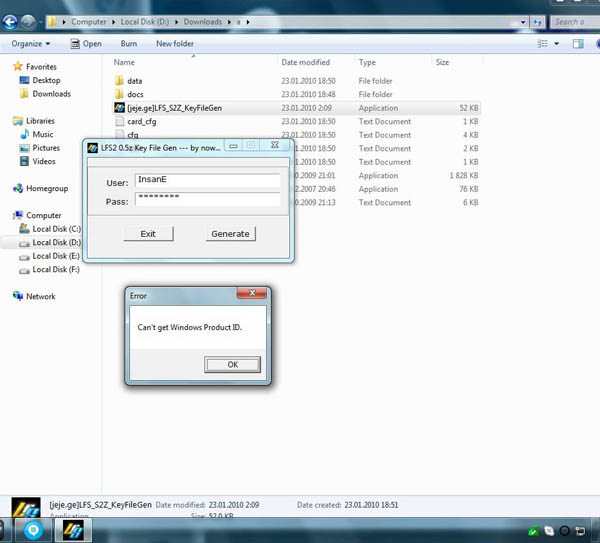Minimize the LFS2 Key File Gen window
Viewport: 600px width, 543px height.
coord(233,145)
